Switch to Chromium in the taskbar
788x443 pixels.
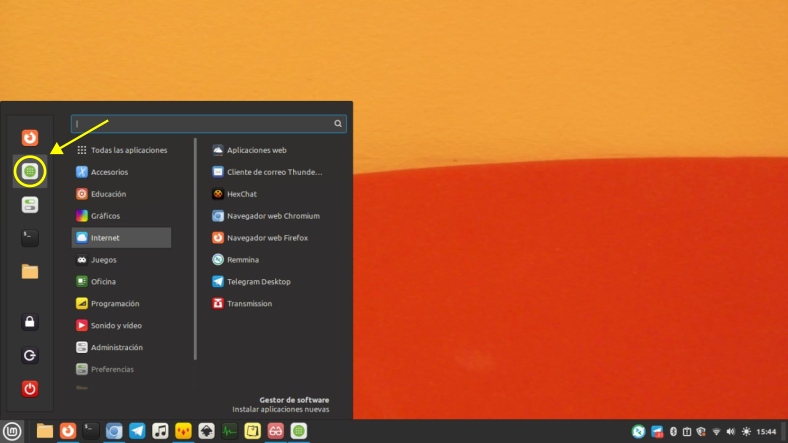point(114,431)
